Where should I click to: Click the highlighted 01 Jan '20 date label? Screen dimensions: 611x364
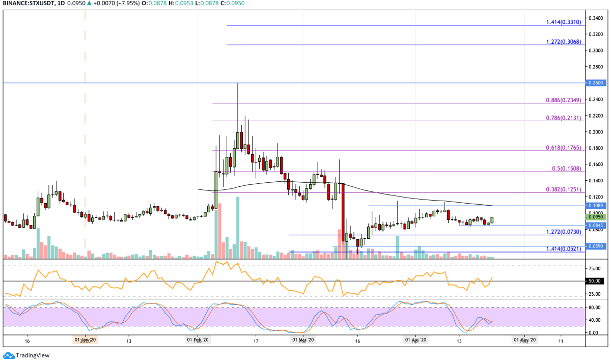click(x=85, y=340)
